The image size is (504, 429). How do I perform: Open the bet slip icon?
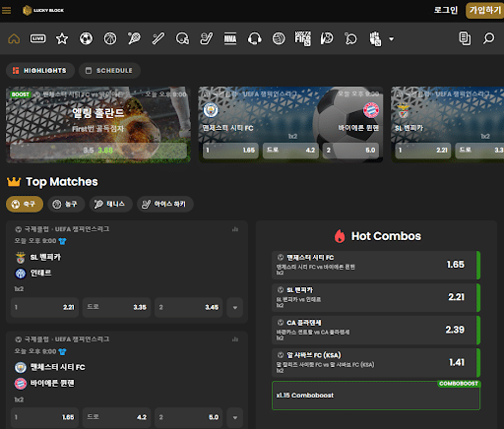(465, 38)
